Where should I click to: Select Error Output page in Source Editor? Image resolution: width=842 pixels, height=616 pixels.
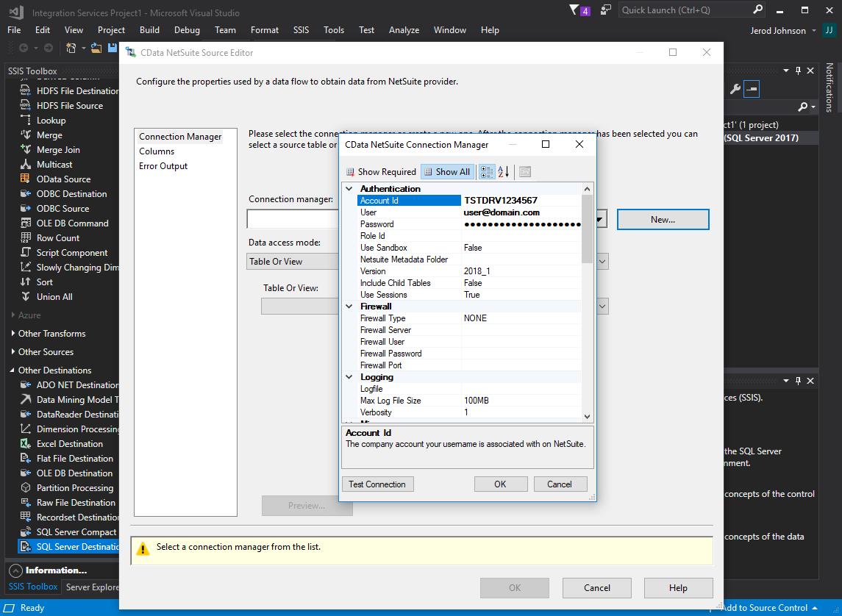coord(163,166)
